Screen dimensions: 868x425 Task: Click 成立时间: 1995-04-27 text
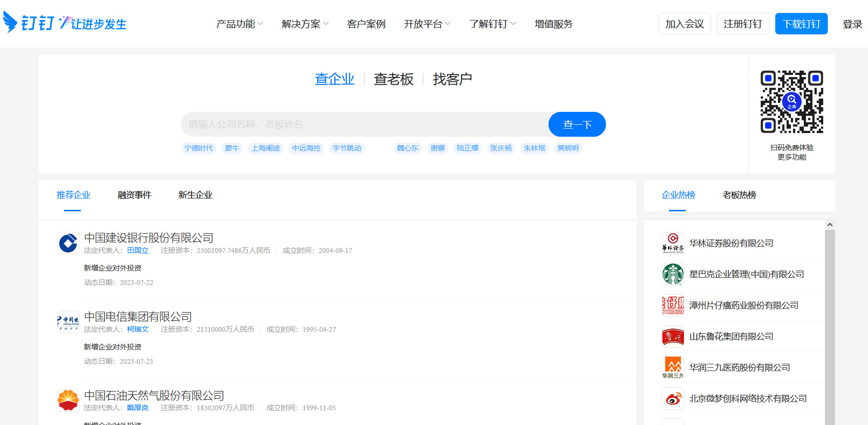pos(301,329)
